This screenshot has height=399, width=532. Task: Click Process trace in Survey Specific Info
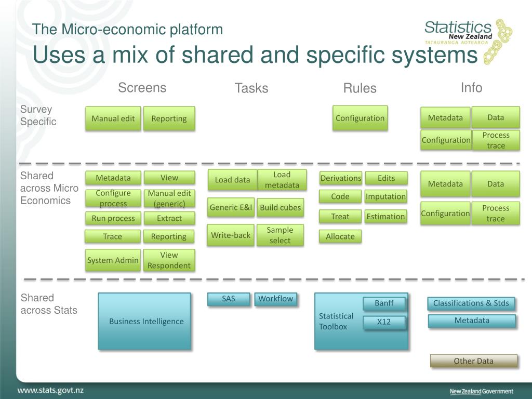(x=496, y=140)
